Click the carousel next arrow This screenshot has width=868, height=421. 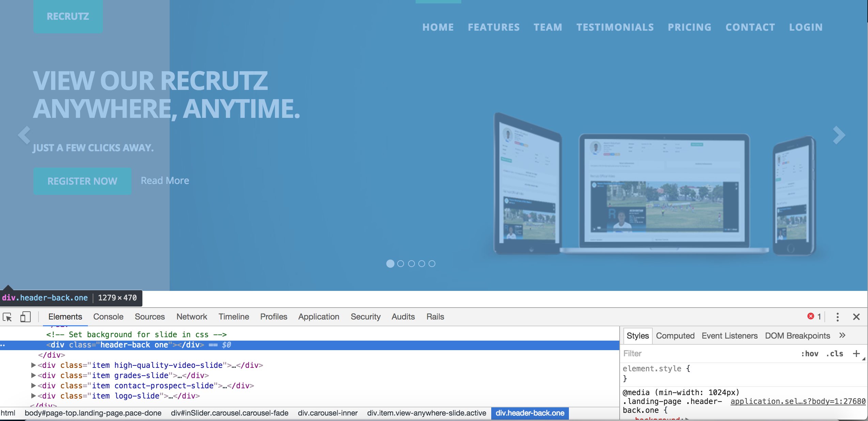click(x=839, y=135)
